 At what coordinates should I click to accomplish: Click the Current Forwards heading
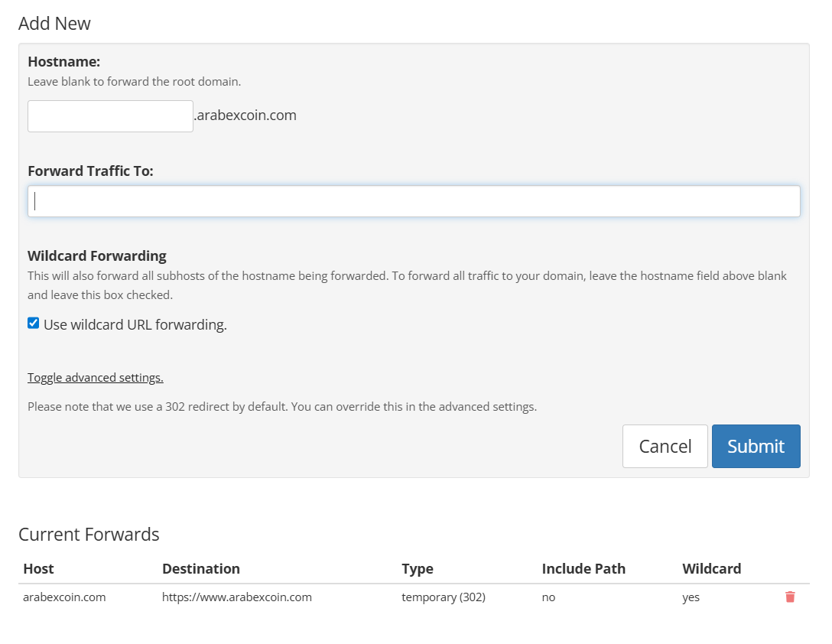pos(89,534)
